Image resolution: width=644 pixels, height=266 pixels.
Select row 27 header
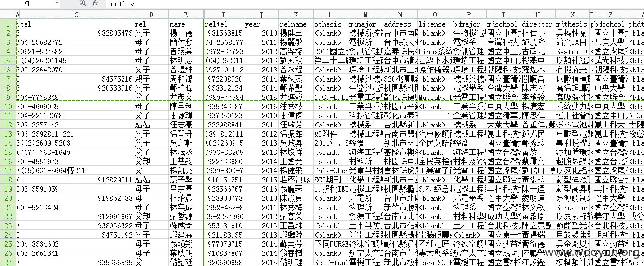[x=8, y=262]
